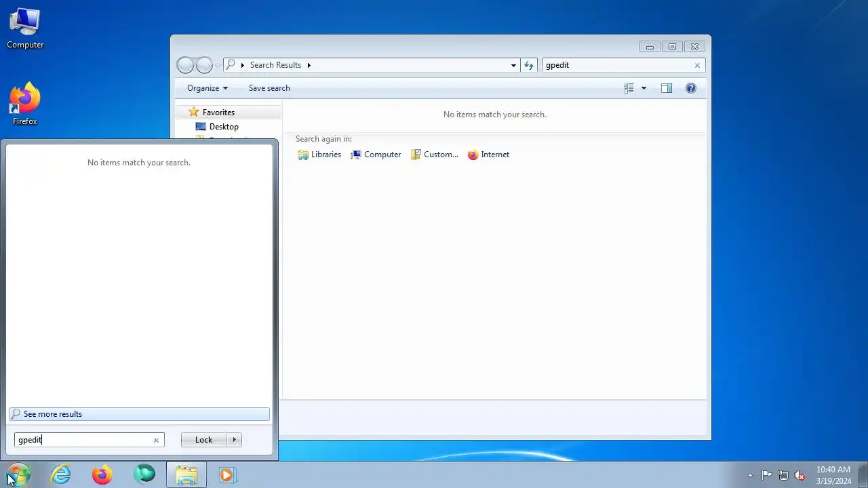Click the Lock button
The height and width of the screenshot is (488, 868).
pyautogui.click(x=204, y=440)
